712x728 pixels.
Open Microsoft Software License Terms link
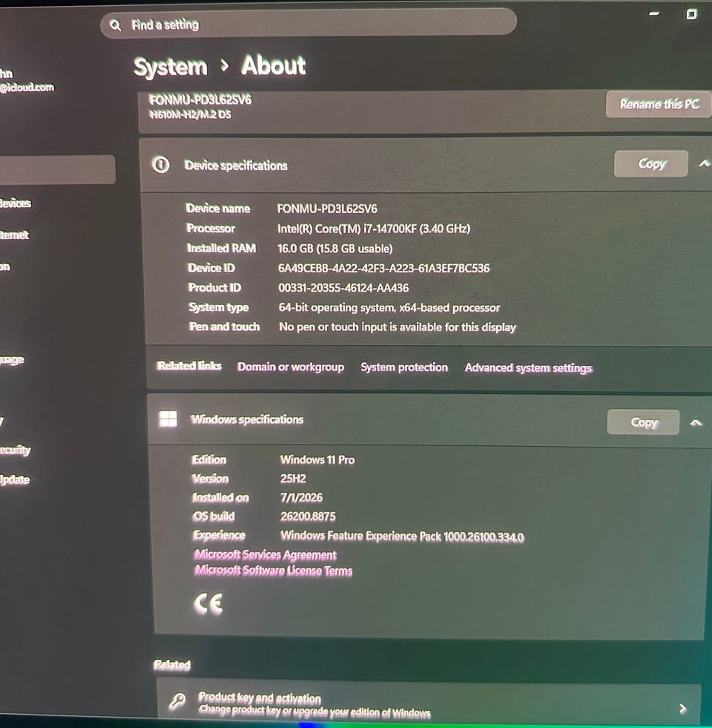(273, 571)
